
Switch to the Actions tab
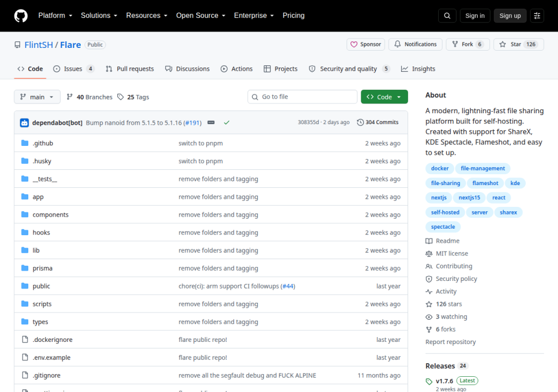(x=236, y=69)
